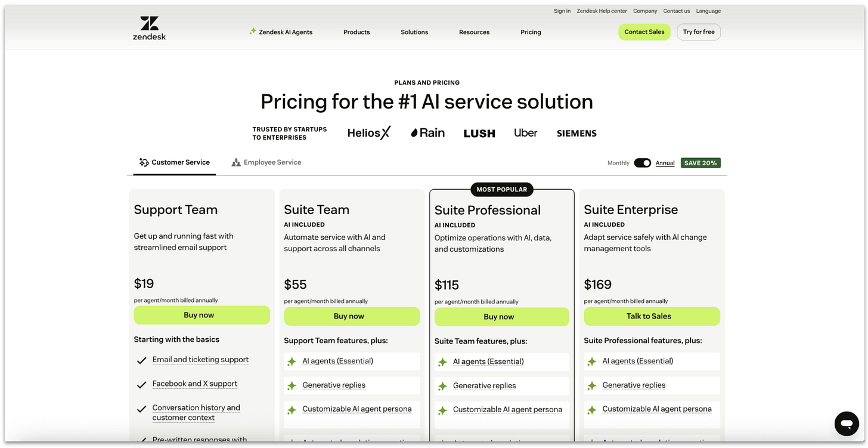
Task: Select Annual billing label
Action: click(x=665, y=163)
